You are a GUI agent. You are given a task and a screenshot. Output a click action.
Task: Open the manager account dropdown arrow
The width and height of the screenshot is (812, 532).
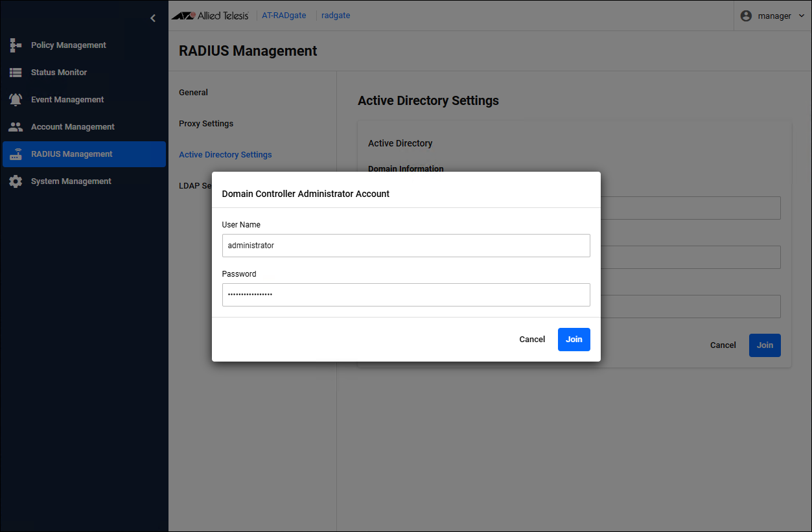click(x=802, y=16)
